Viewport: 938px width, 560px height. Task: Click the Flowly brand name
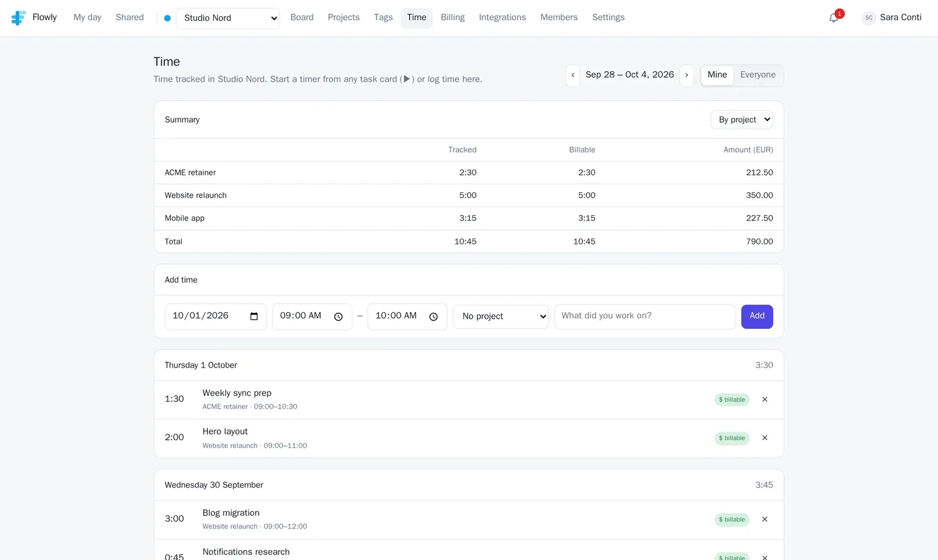click(45, 18)
